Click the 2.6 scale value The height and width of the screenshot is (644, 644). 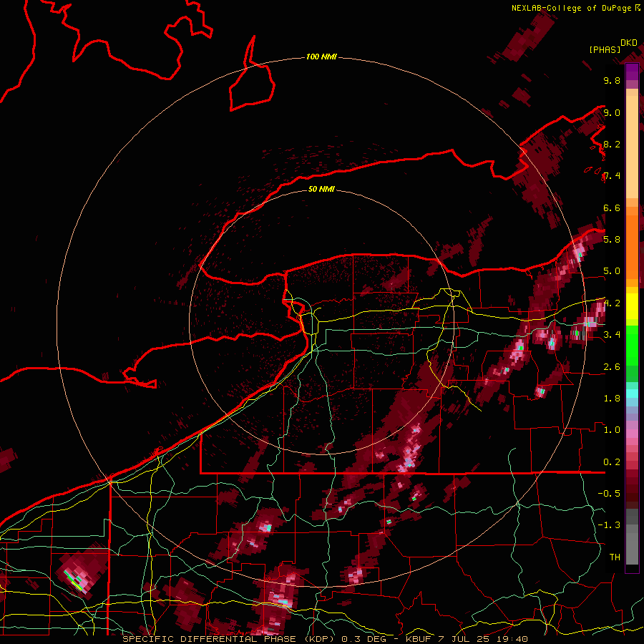tap(612, 366)
